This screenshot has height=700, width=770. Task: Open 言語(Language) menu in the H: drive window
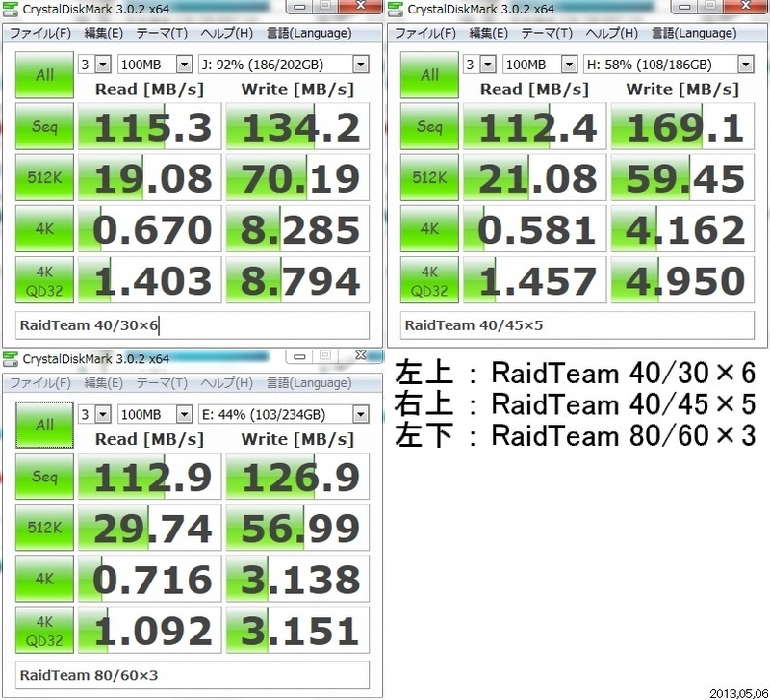coord(694,33)
